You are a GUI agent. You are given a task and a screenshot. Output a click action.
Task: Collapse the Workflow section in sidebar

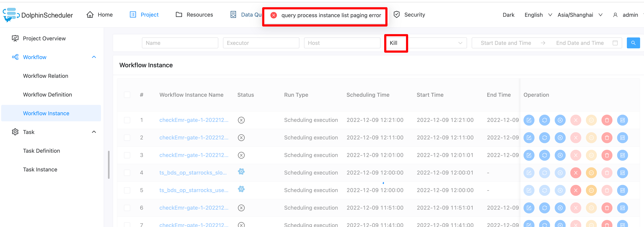[x=94, y=57]
